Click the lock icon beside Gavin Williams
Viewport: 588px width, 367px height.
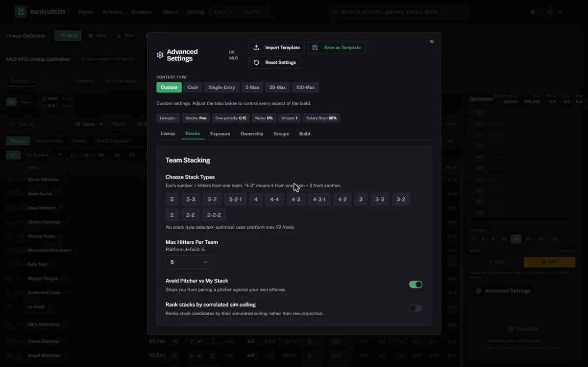(9, 180)
